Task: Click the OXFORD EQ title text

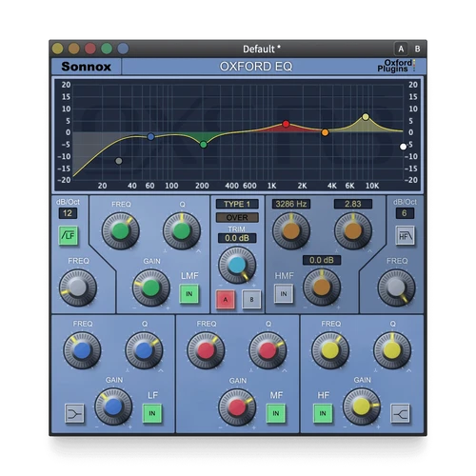Action: point(256,67)
